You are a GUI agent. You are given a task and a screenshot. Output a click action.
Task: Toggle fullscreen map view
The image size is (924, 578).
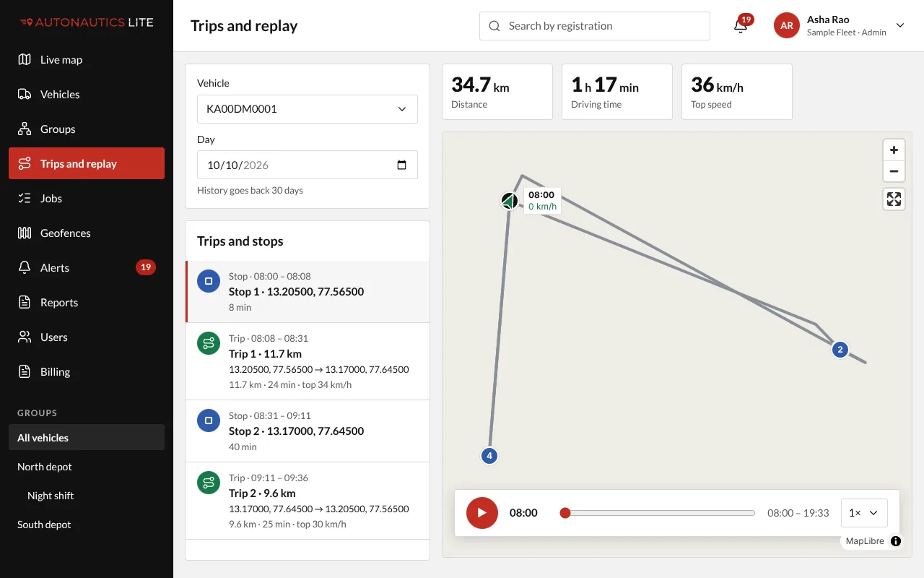[894, 199]
